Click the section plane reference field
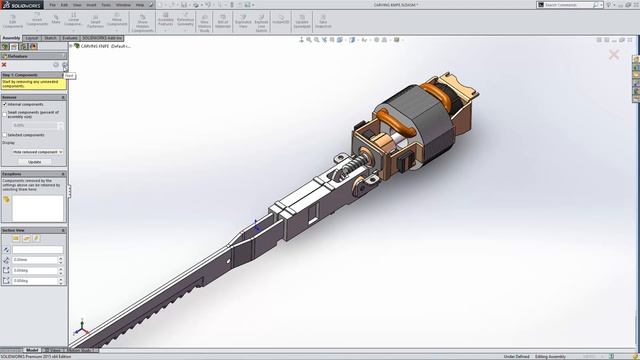The image size is (640, 360). tap(38, 249)
